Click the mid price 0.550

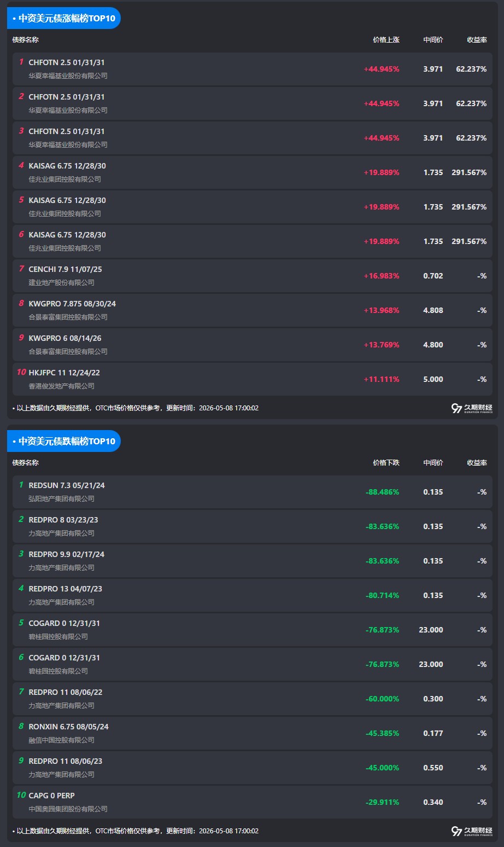433,768
